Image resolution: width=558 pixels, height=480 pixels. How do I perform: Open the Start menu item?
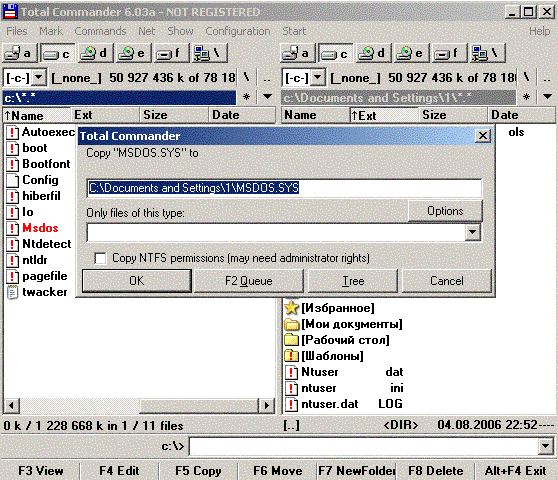coord(294,31)
